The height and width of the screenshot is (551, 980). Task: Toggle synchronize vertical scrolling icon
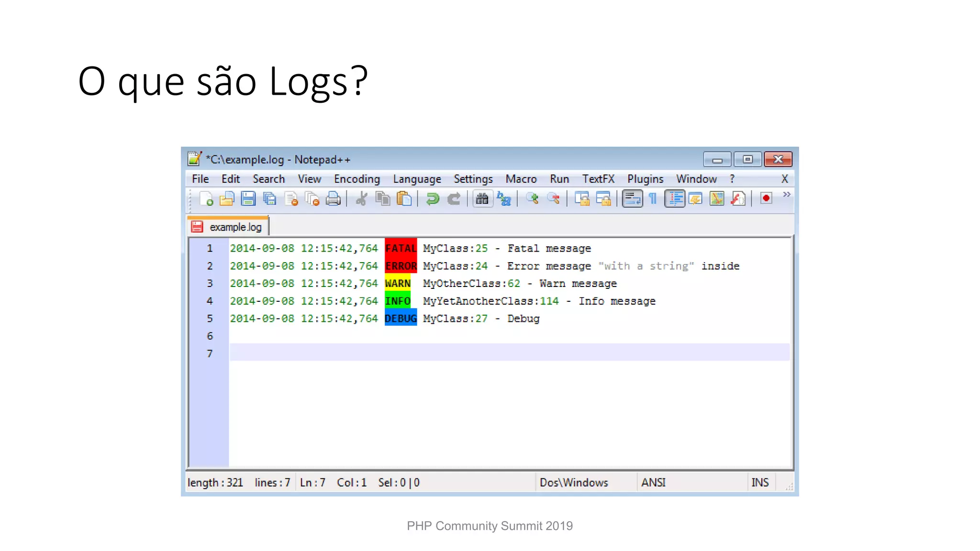pos(582,198)
